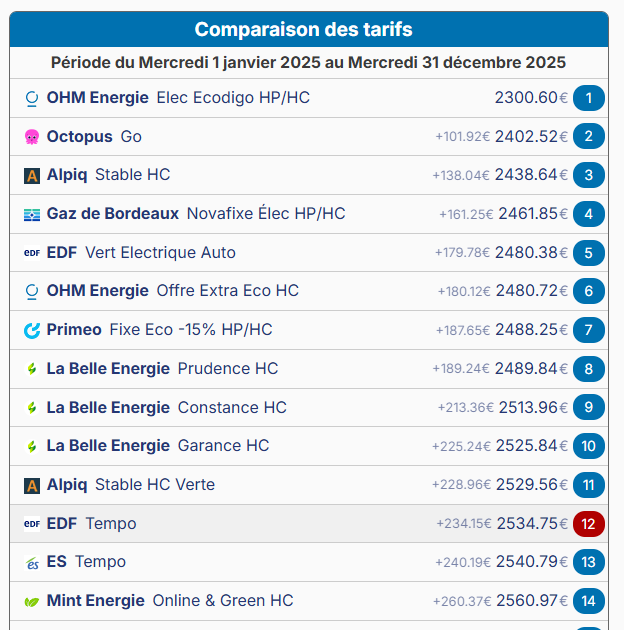Select the red rank badge 12

click(589, 524)
